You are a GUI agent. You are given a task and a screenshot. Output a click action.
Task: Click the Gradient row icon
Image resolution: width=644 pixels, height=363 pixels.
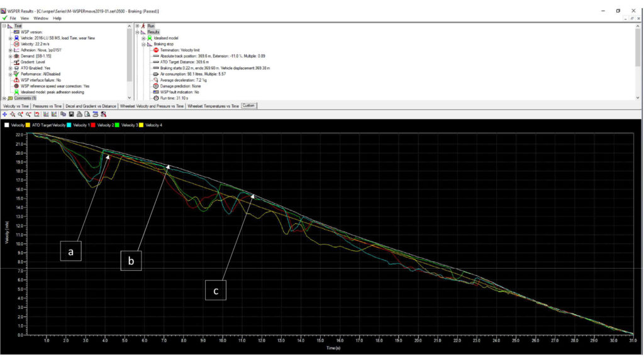pyautogui.click(x=16, y=62)
